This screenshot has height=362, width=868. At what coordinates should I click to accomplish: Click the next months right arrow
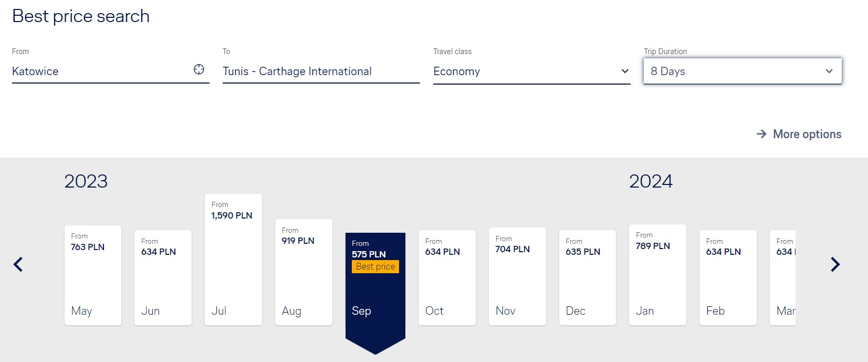835,264
